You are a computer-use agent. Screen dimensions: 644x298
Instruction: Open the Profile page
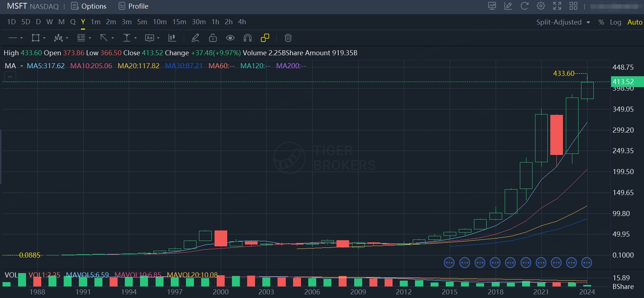[x=134, y=6]
